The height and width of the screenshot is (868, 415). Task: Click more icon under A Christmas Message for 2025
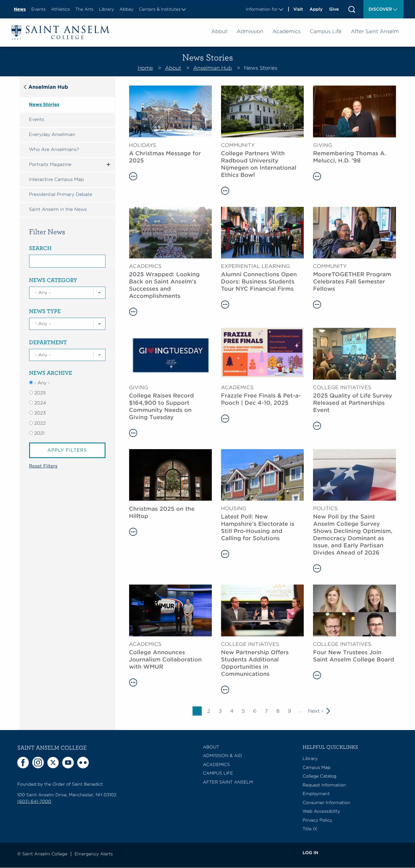(x=133, y=176)
